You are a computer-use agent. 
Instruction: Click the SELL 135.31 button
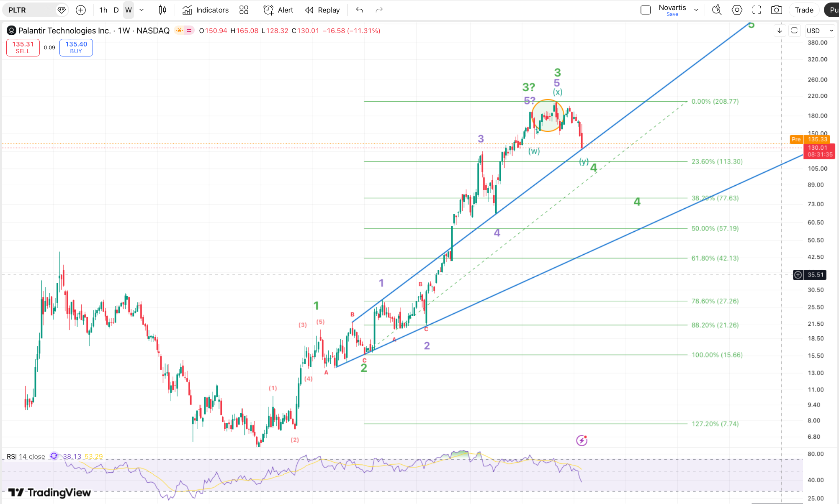pyautogui.click(x=23, y=47)
